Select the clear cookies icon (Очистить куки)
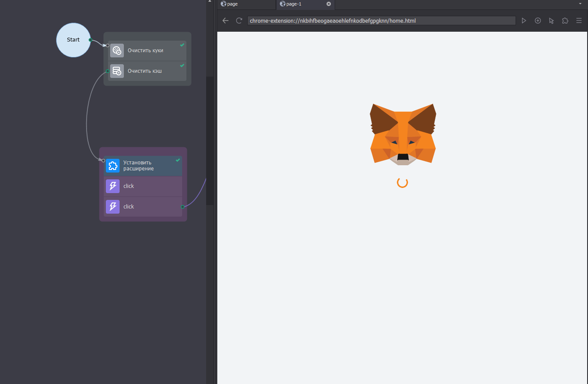 point(117,51)
